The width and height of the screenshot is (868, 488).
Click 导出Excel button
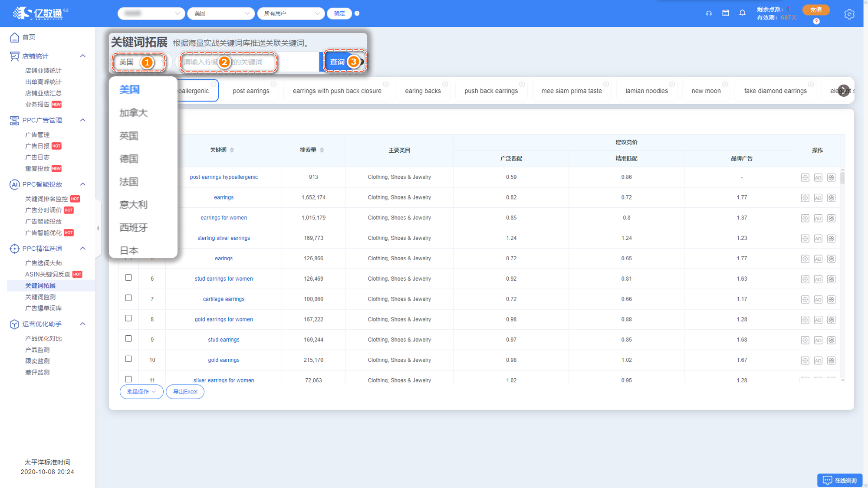pyautogui.click(x=185, y=392)
